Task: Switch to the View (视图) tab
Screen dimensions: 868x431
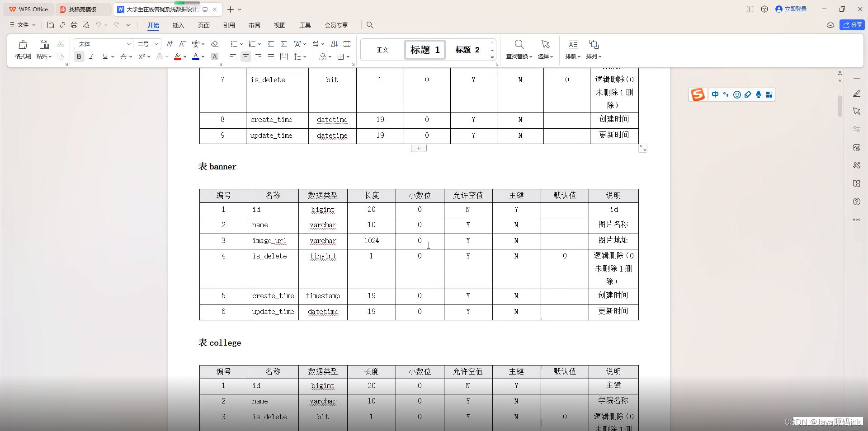Action: point(279,25)
